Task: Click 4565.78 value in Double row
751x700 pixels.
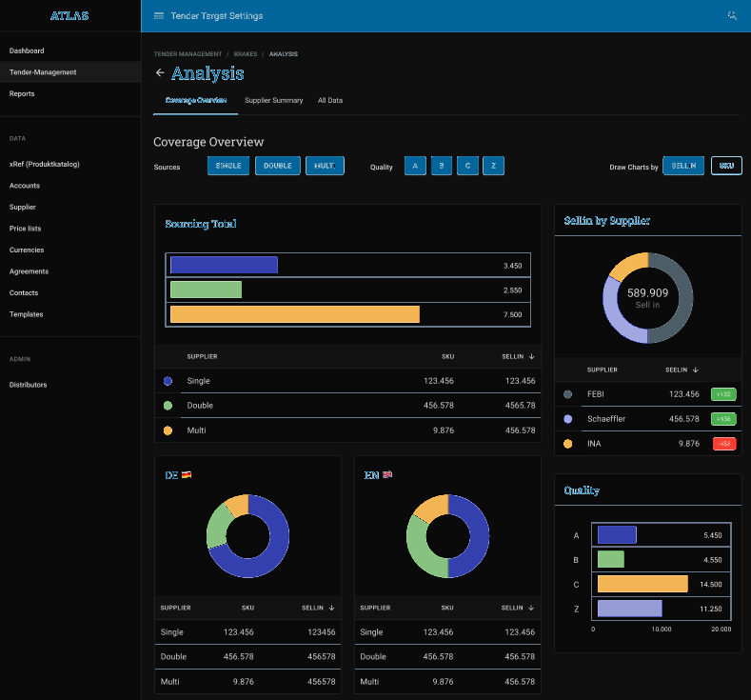Action: [x=520, y=406]
